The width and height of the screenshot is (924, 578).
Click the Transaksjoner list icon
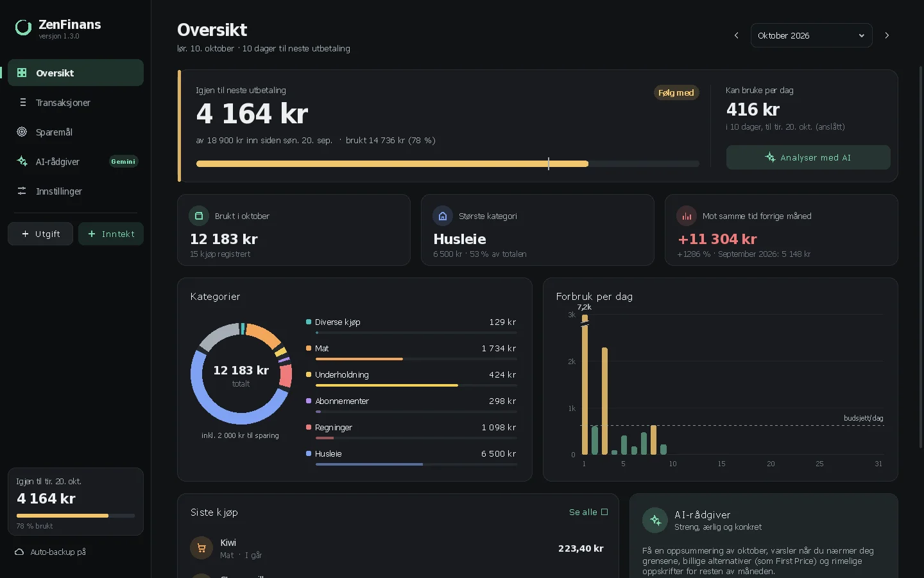coord(22,102)
